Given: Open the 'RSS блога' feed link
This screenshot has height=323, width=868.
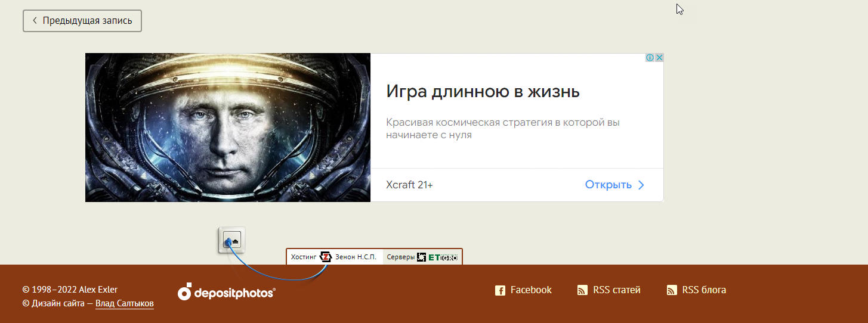Looking at the screenshot, I should click(704, 290).
